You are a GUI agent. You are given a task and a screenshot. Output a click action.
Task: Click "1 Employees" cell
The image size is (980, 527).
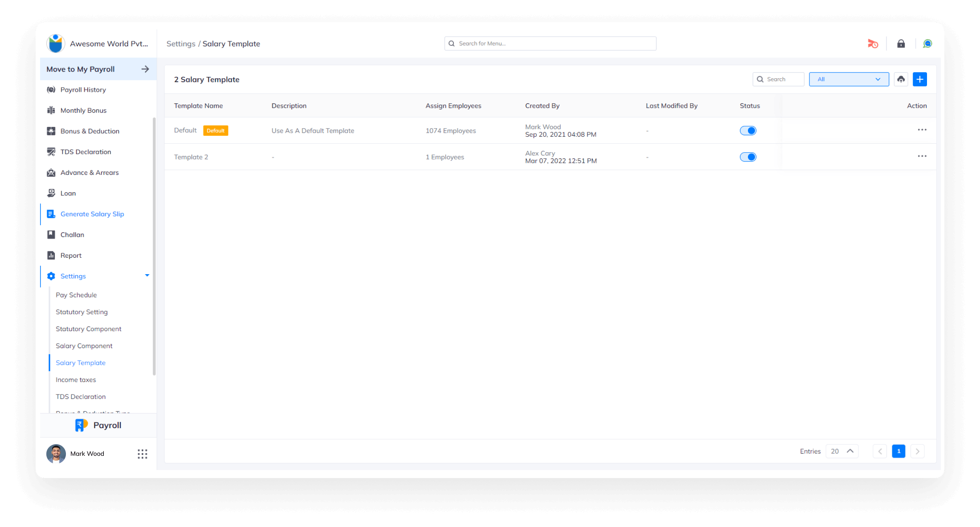point(445,157)
